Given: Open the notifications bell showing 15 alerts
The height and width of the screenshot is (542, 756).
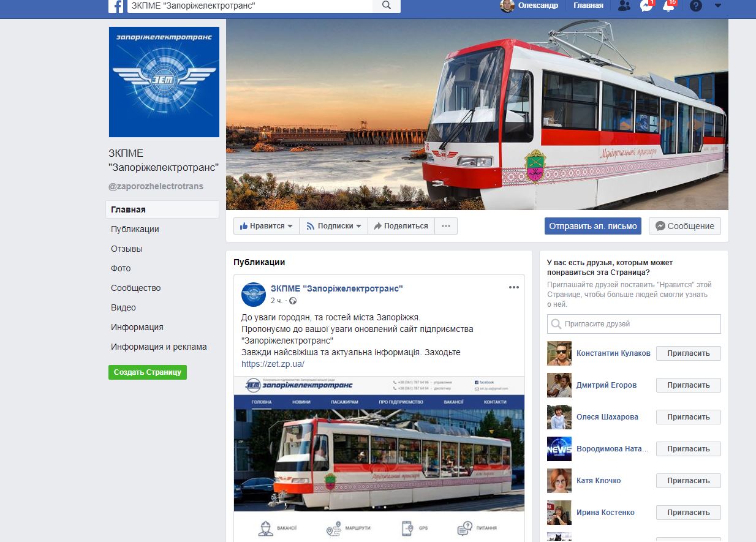Looking at the screenshot, I should point(667,7).
